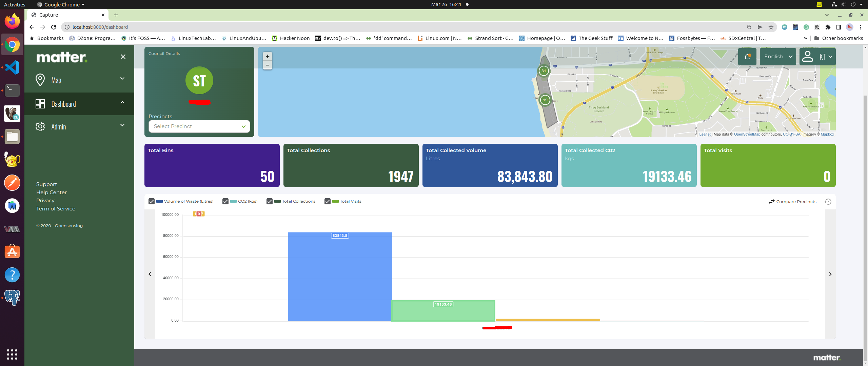Toggle the CO2 (kgs) checkbox
Image resolution: width=868 pixels, height=366 pixels.
[225, 201]
